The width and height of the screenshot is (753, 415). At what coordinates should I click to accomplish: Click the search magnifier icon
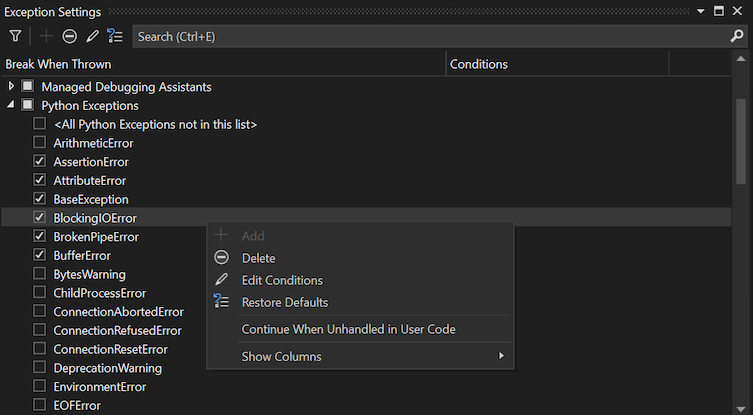point(737,36)
